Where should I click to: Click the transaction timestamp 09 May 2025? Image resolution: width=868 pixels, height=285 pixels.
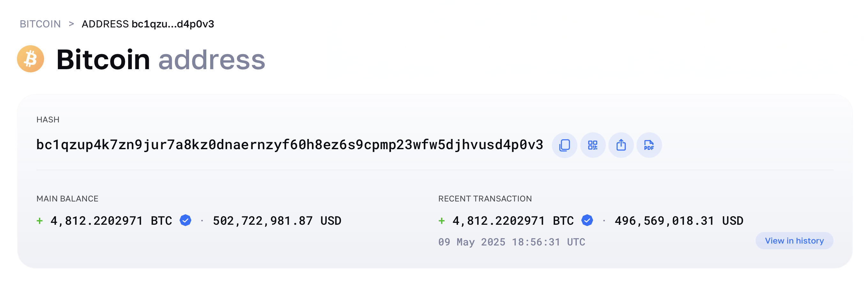click(x=512, y=242)
